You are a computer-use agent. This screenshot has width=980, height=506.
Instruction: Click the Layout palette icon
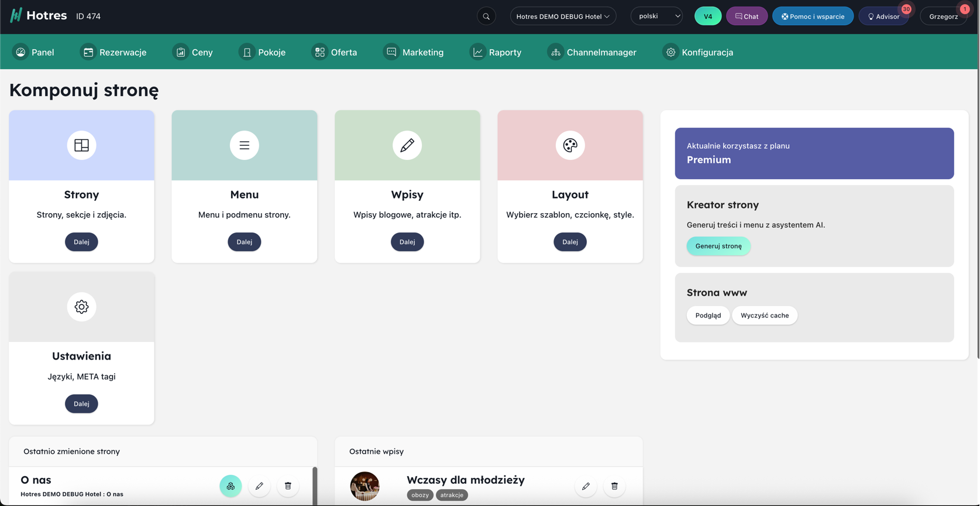[x=570, y=145]
